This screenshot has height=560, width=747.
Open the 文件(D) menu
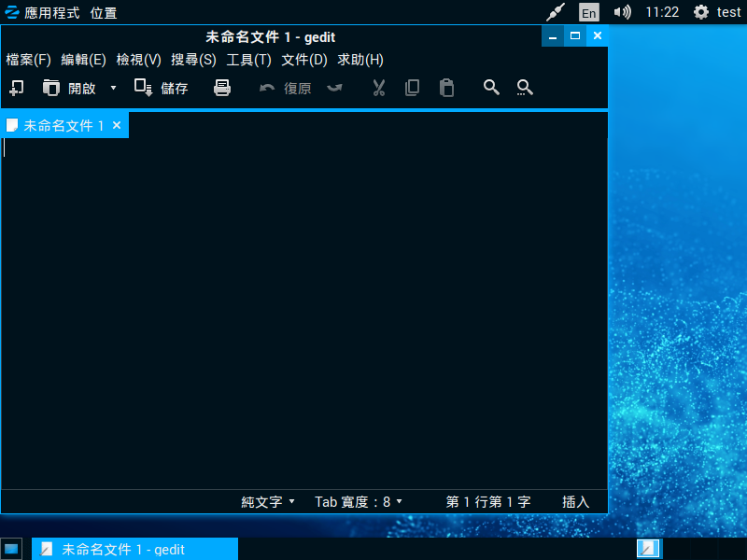[304, 60]
